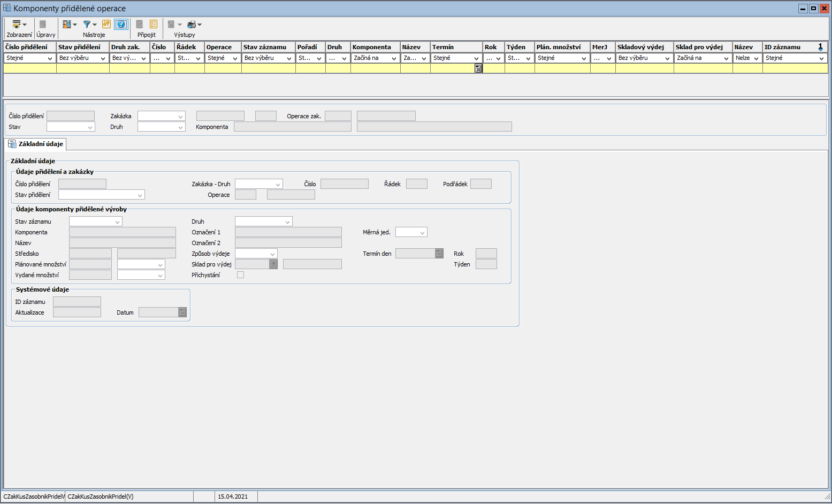The height and width of the screenshot is (504, 832).
Task: Open the Zobrazení eye icon menu
Action: [x=19, y=25]
